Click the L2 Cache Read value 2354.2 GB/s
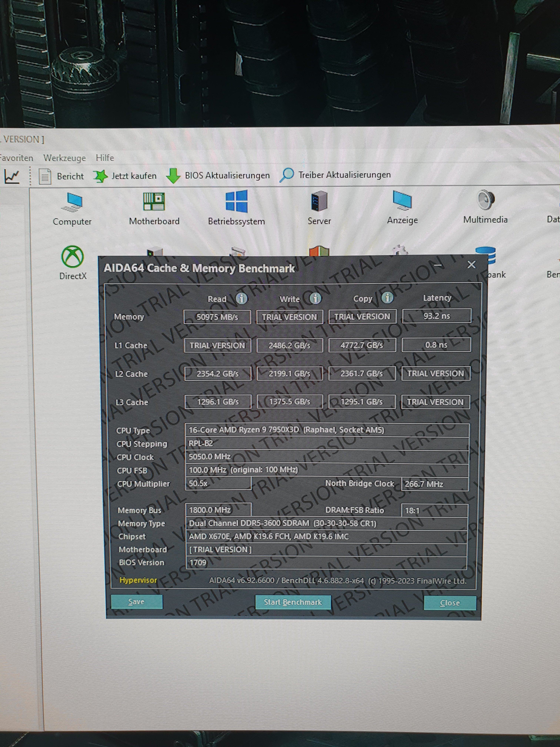This screenshot has height=747, width=560. [x=218, y=374]
